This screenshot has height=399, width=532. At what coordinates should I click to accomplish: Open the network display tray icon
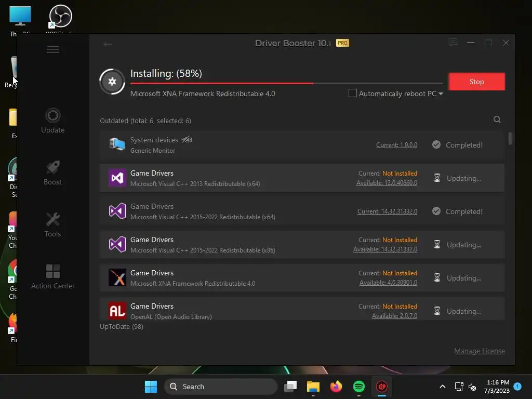click(x=459, y=387)
